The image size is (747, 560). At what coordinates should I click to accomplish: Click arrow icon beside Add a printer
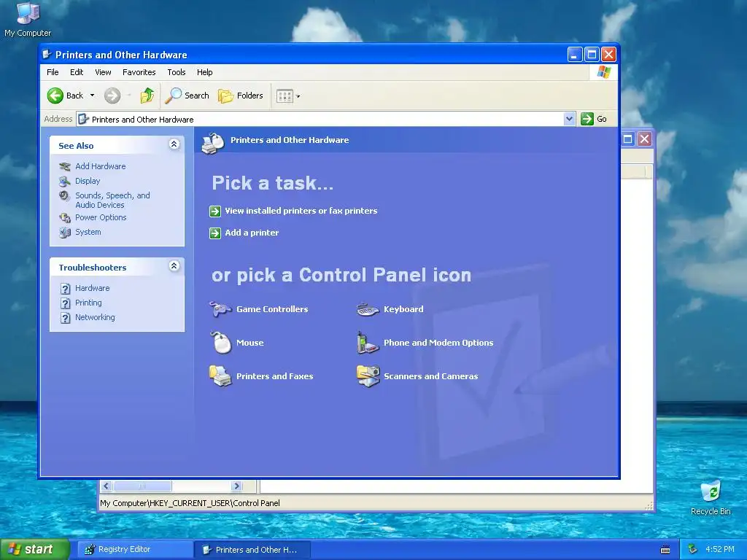coord(215,233)
